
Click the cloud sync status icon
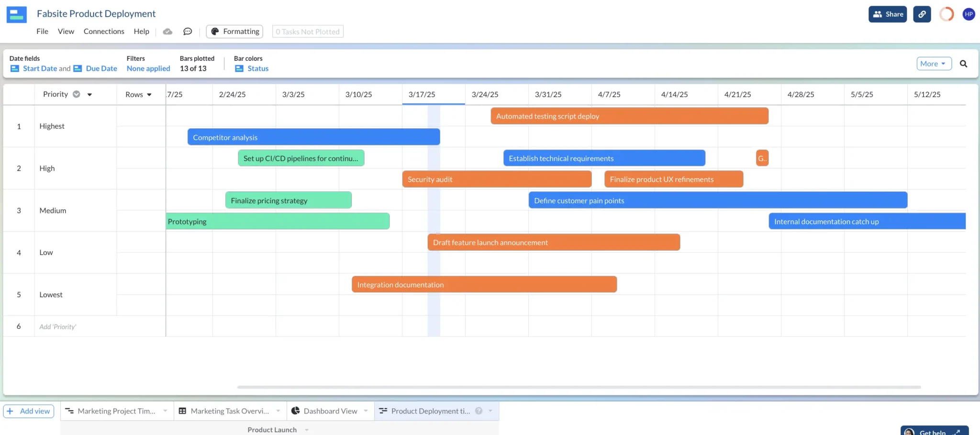(167, 32)
